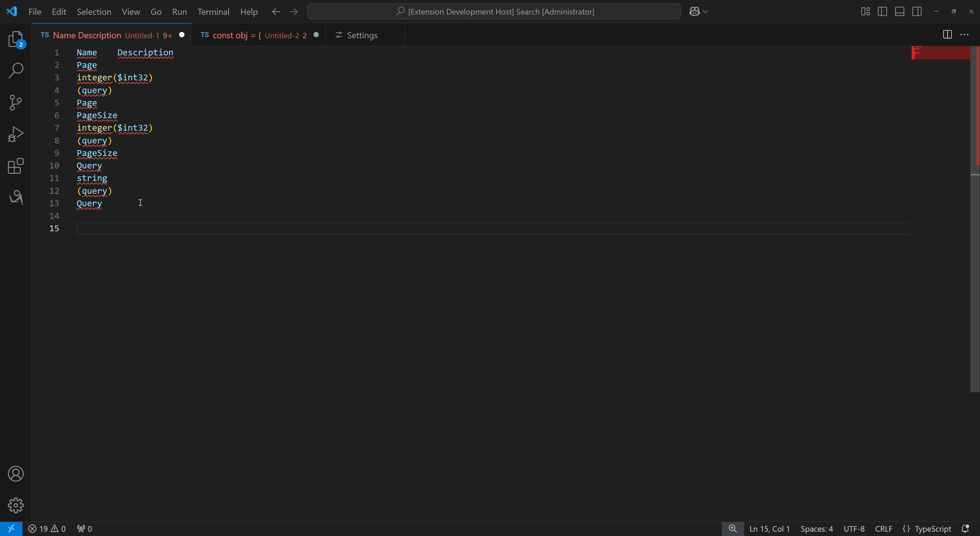Open notifications via the bell icon
The width and height of the screenshot is (980, 536).
(965, 528)
